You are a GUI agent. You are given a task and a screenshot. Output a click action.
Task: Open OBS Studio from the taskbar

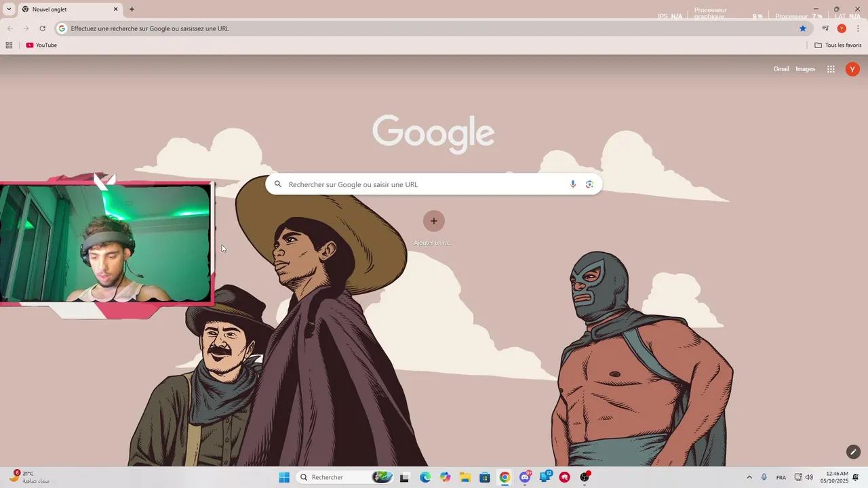(x=585, y=477)
